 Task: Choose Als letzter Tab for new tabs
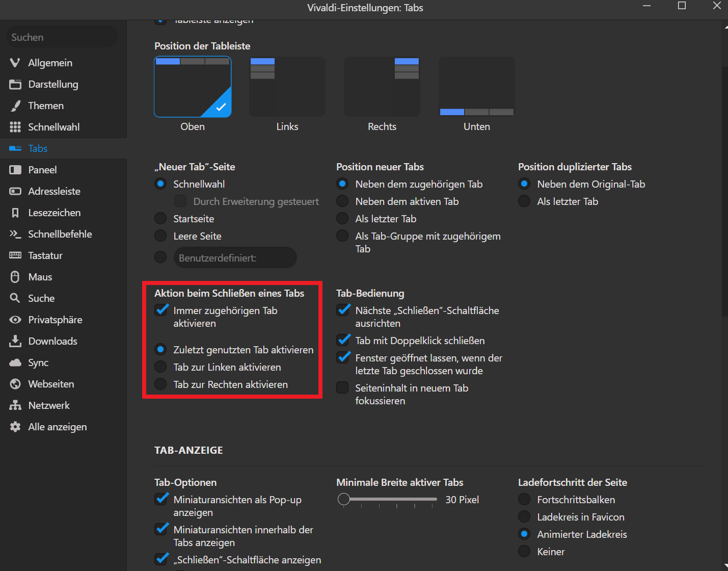point(342,219)
